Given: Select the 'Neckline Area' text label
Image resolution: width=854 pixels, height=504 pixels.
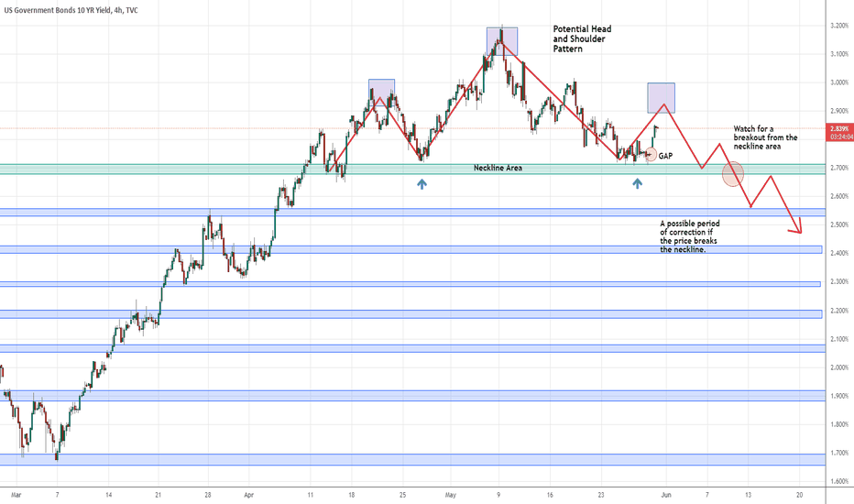Looking at the screenshot, I should pos(498,168).
